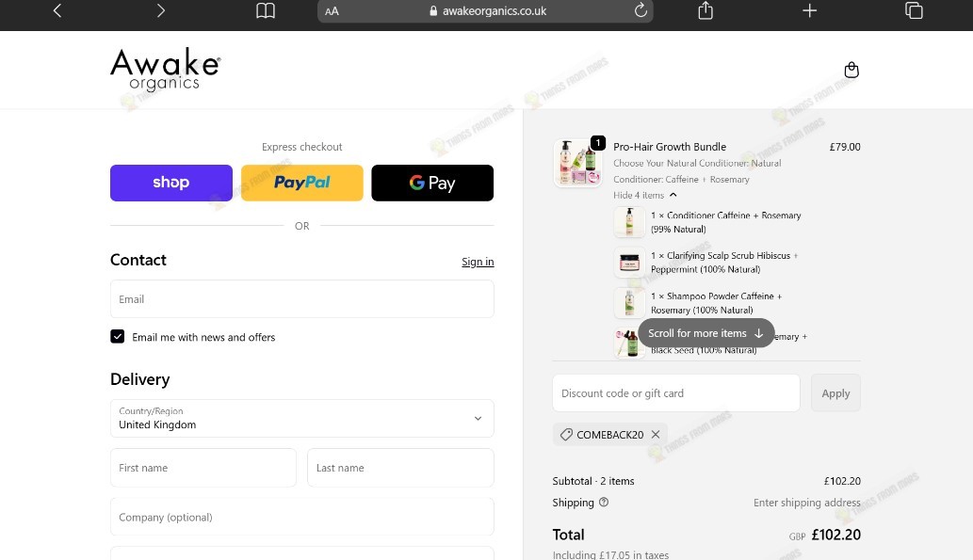Click the Apply discount button
This screenshot has width=973, height=560.
[835, 393]
